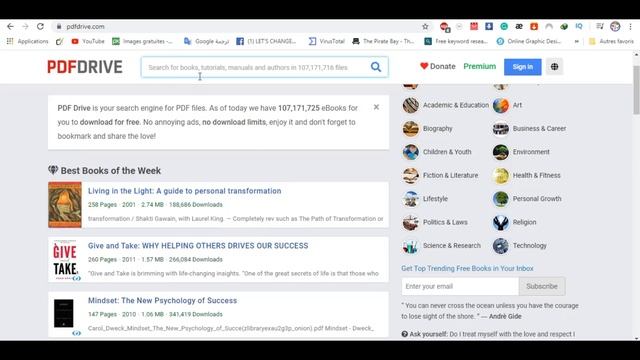Open the Online Graphic Design bookmark

529,41
